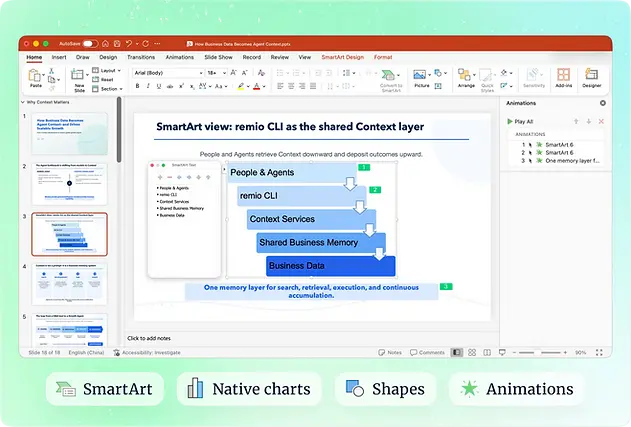The height and width of the screenshot is (427, 631).
Task: Toggle Strikethrough formatting
Action: click(170, 86)
